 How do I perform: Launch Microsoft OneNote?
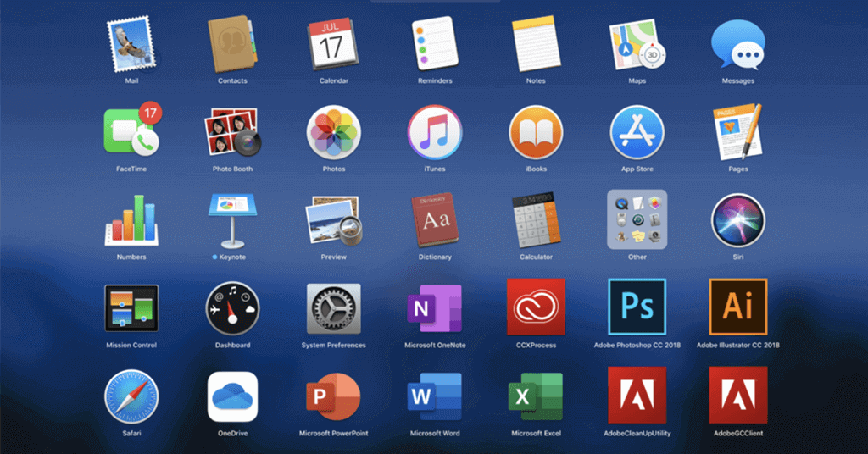coord(435,308)
